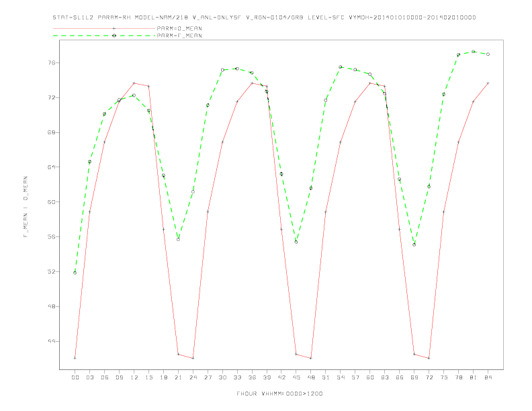
Task: Click the O_MEAN plus marker at hour 00
Action: pyautogui.click(x=75, y=358)
